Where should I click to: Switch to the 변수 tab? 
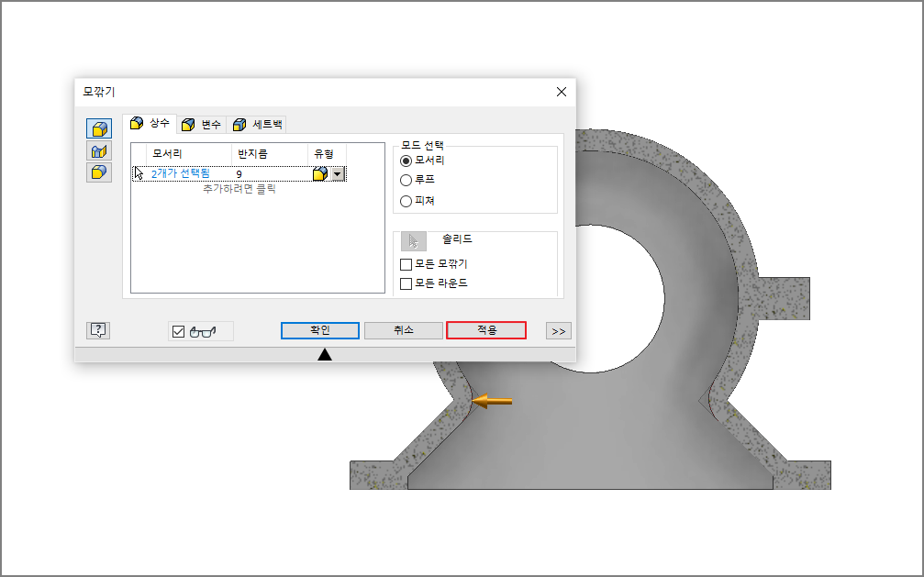202,125
